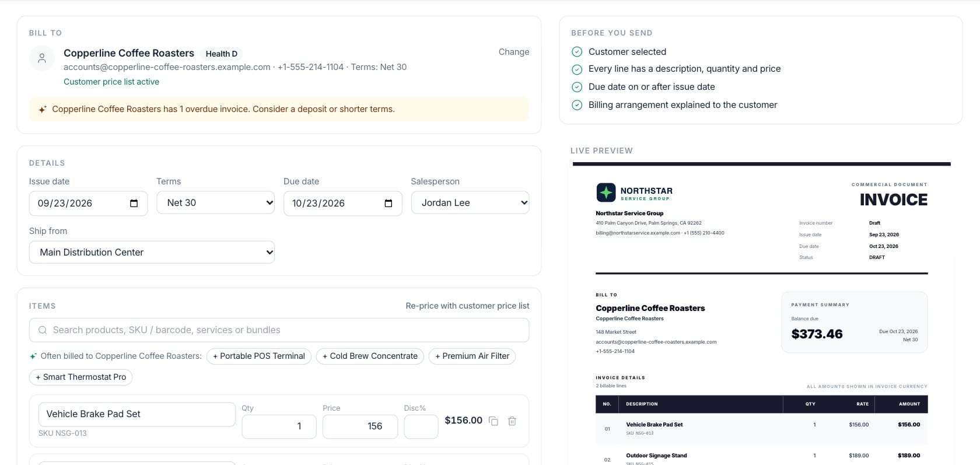Click the Price field showing 156

360,426
